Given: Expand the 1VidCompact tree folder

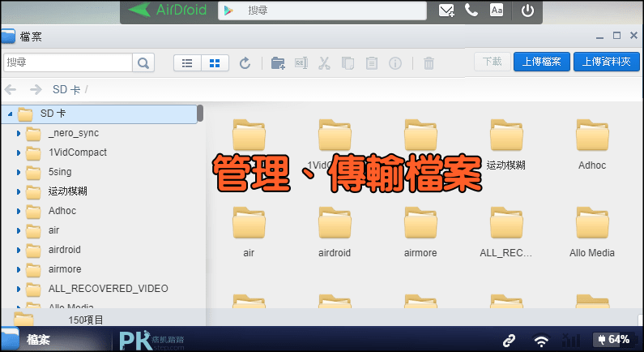Looking at the screenshot, I should pos(19,152).
